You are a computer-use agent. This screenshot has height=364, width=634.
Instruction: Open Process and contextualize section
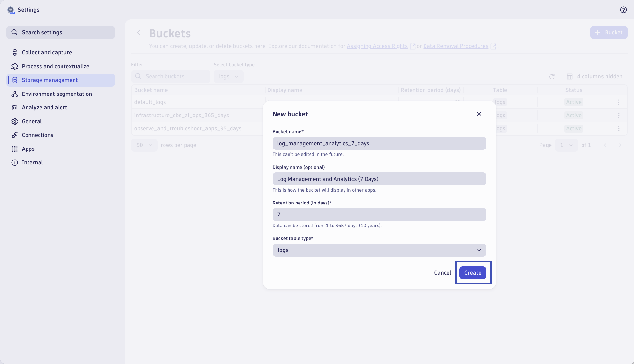[x=61, y=66]
